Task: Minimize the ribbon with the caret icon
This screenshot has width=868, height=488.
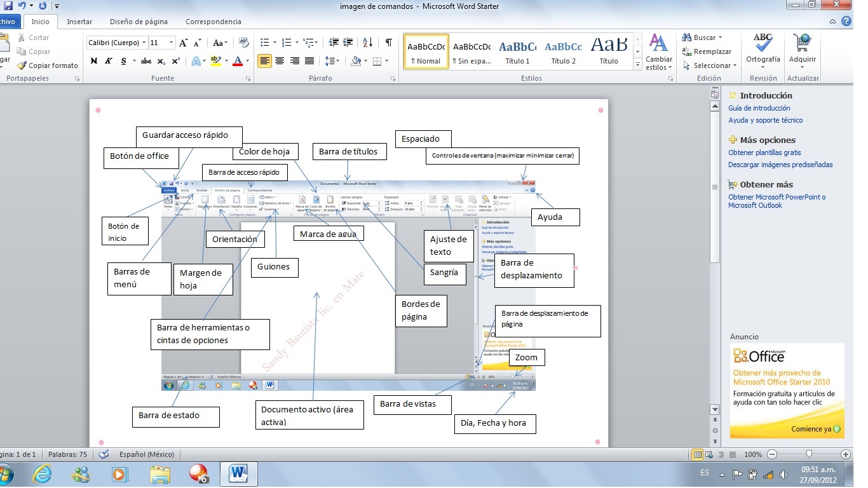Action: pos(833,21)
